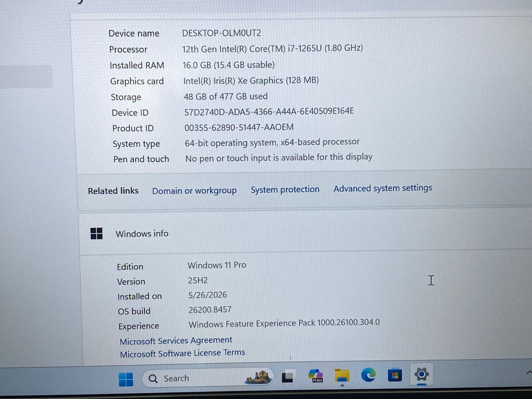Open Microsoft Software License Terms link
This screenshot has height=399, width=532.
click(x=183, y=353)
